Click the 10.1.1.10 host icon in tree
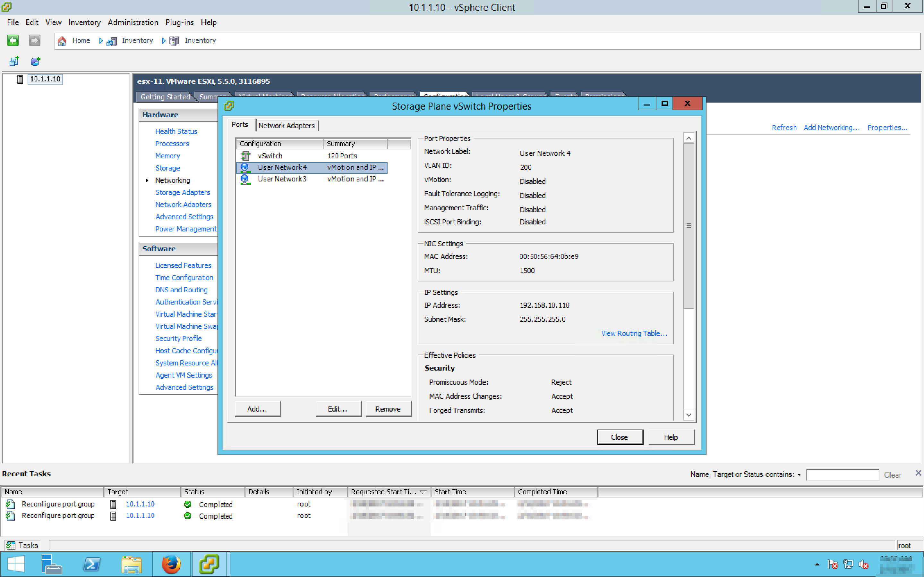Screen dimensions: 924x577 click(21, 79)
